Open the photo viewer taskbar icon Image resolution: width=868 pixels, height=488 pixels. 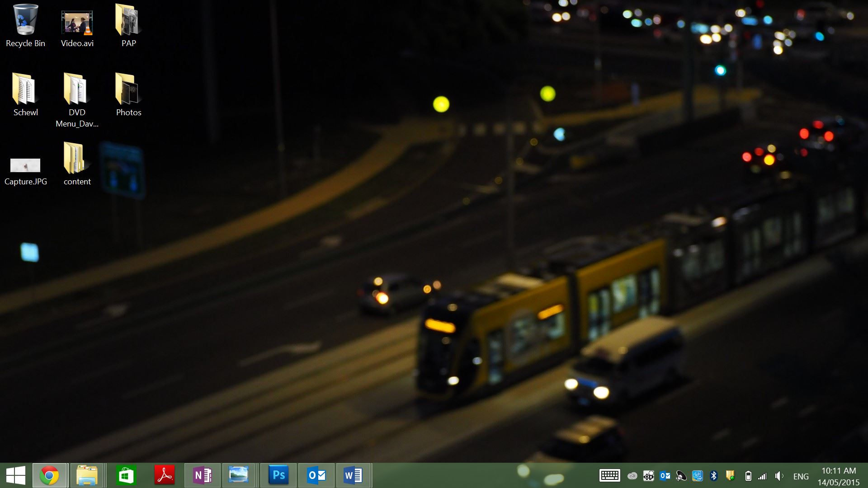[x=239, y=475]
